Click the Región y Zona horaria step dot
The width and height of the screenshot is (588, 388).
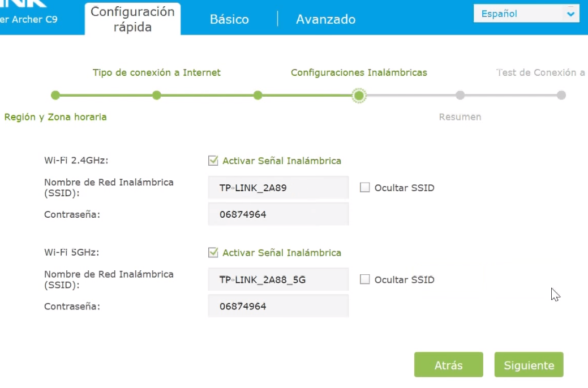click(55, 95)
